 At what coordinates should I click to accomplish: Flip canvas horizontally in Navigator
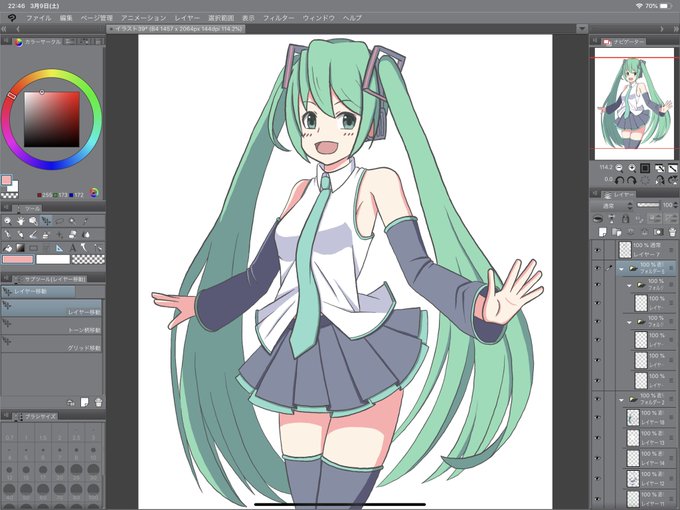click(660, 180)
